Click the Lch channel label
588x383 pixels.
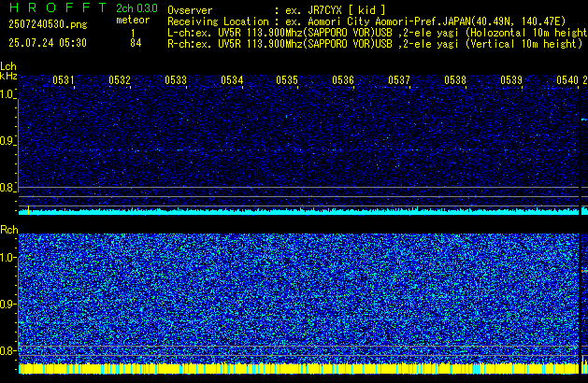[x=8, y=66]
